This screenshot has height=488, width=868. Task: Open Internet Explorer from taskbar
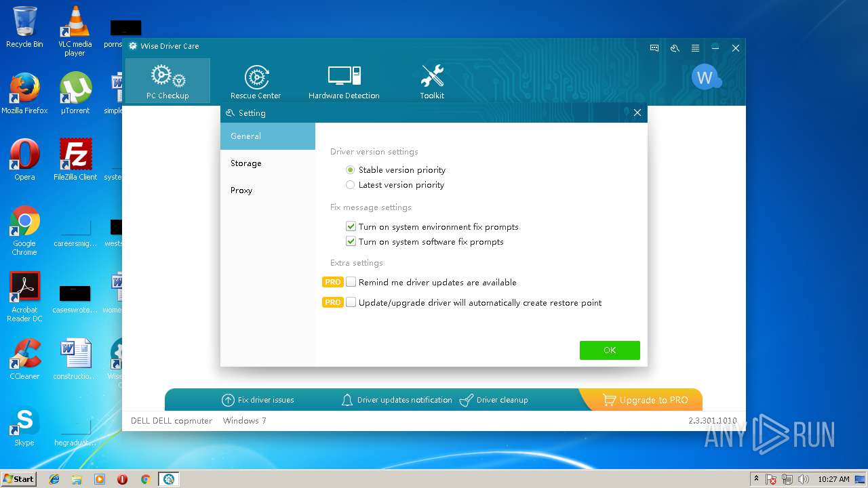tap(54, 479)
